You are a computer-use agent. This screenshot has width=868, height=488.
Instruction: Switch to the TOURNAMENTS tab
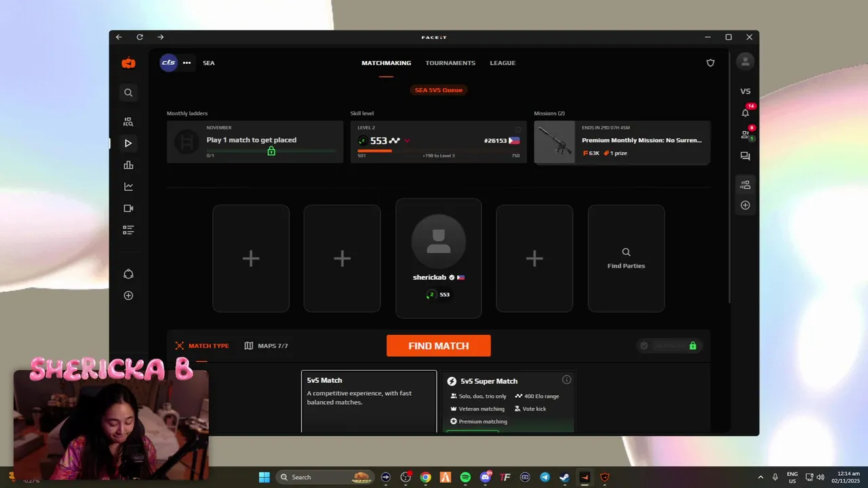pos(450,63)
